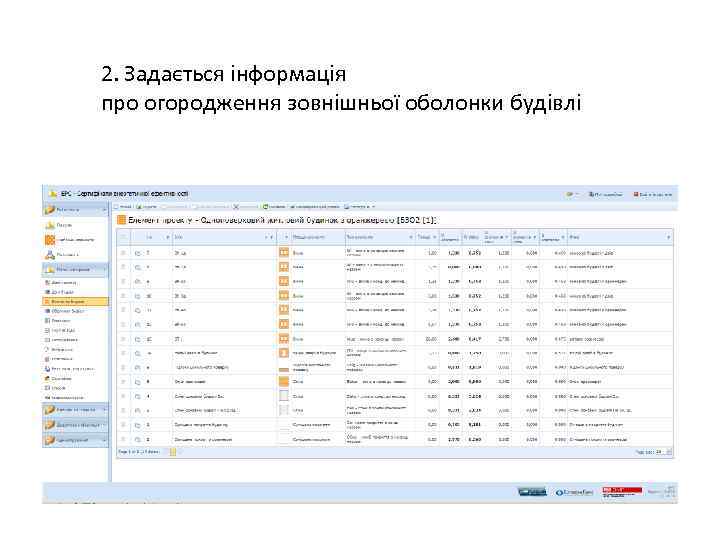Select the highlighted yellow sidebar item
This screenshot has height=540, width=720.
click(76, 302)
